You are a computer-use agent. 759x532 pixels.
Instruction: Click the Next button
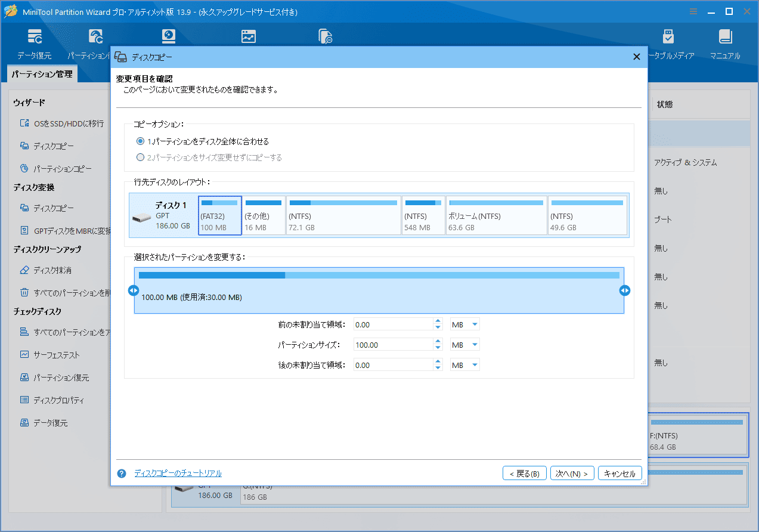(572, 474)
